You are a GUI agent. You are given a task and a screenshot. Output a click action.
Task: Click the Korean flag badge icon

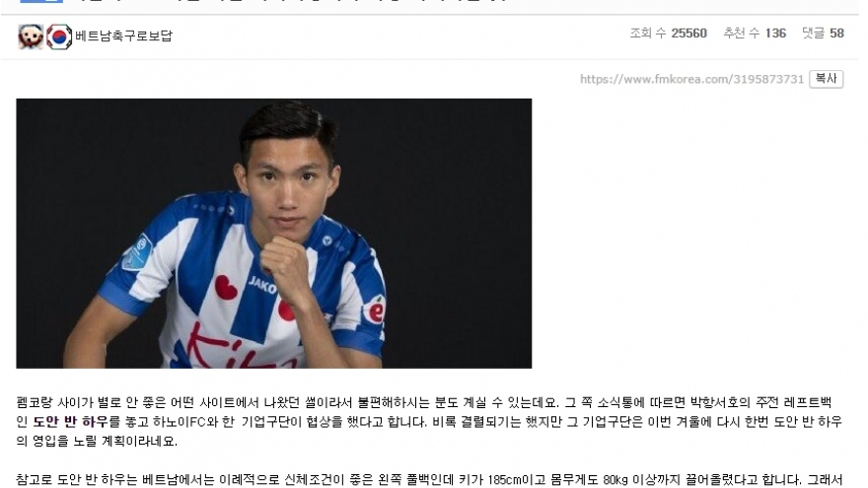pyautogui.click(x=58, y=36)
